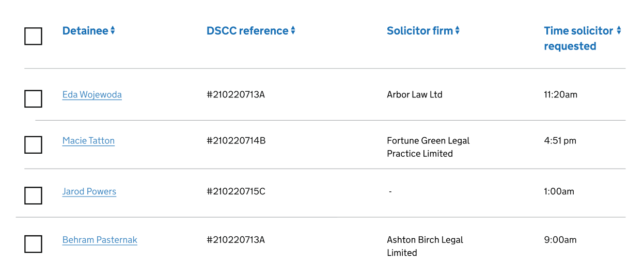644x262 pixels.
Task: Click sort arrows next to DSCC reference
Action: [x=293, y=31]
